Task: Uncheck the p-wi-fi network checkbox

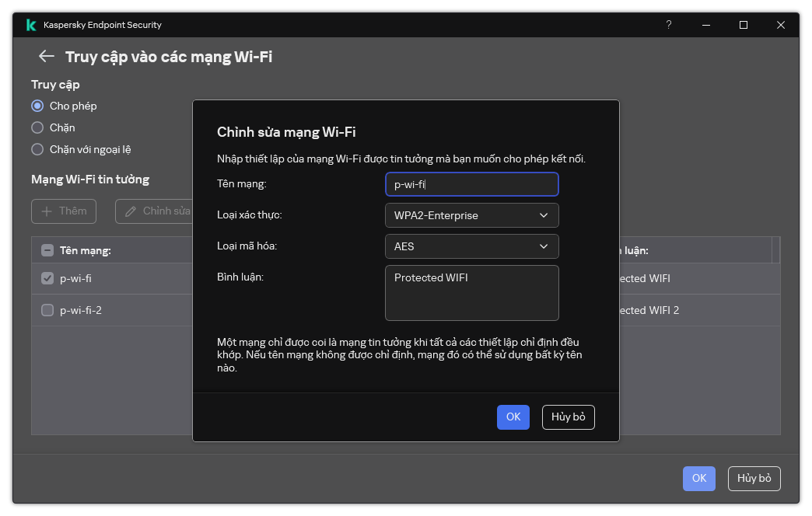Action: pos(47,278)
